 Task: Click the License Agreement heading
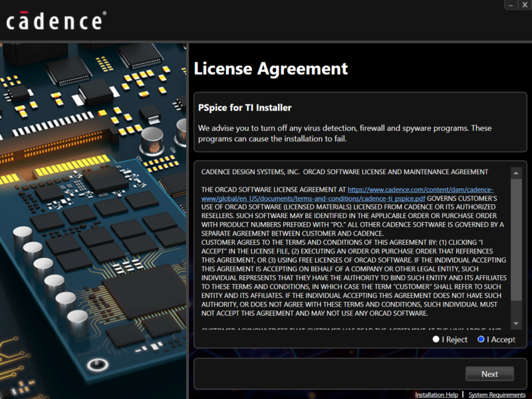click(x=271, y=68)
